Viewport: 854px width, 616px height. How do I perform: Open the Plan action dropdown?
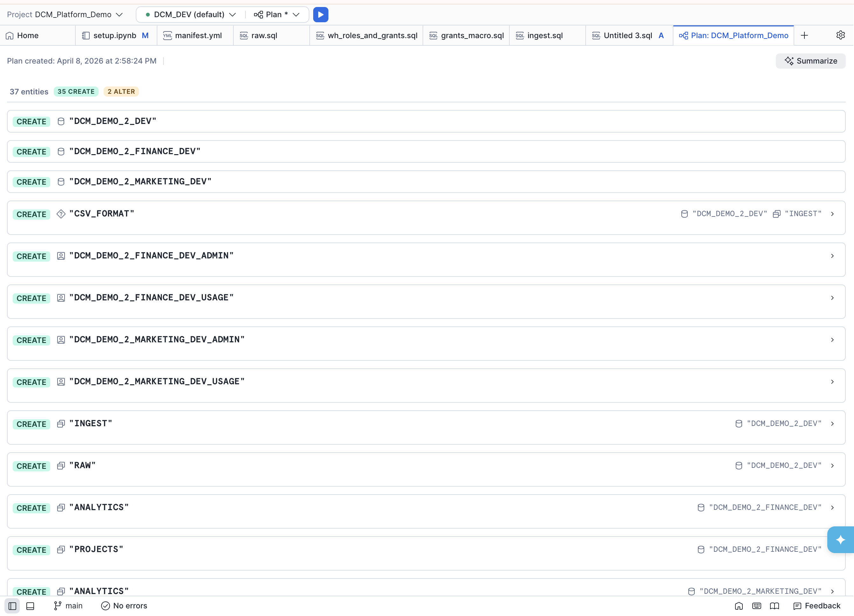tap(277, 15)
